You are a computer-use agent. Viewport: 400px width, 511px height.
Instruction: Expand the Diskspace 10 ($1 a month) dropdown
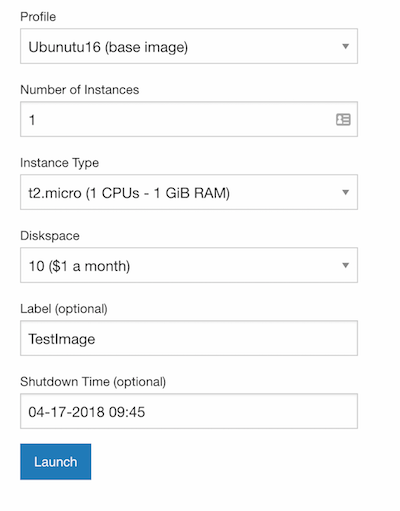[x=189, y=265]
